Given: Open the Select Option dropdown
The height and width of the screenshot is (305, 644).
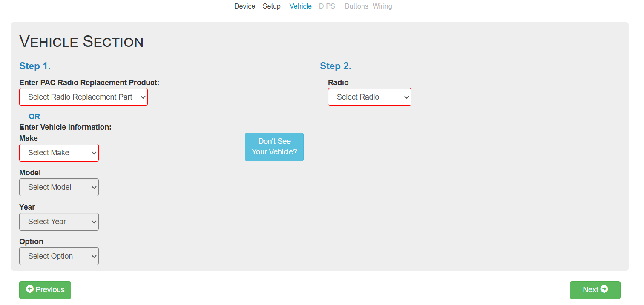Looking at the screenshot, I should [x=59, y=256].
